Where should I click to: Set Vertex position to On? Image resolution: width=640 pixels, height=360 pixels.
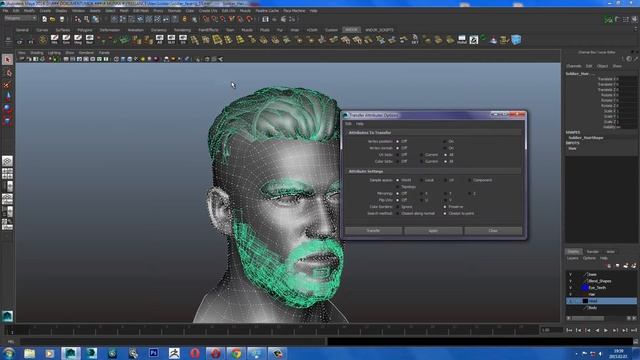(445, 141)
